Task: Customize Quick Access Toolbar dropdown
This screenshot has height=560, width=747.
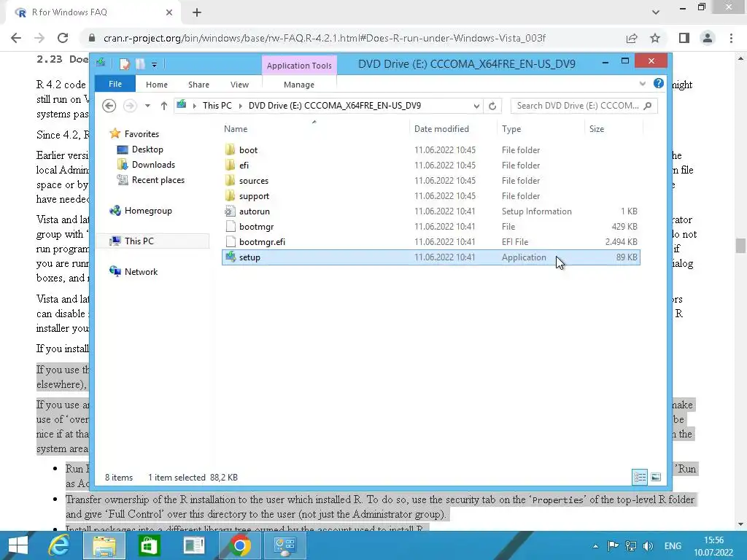Action: [155, 64]
